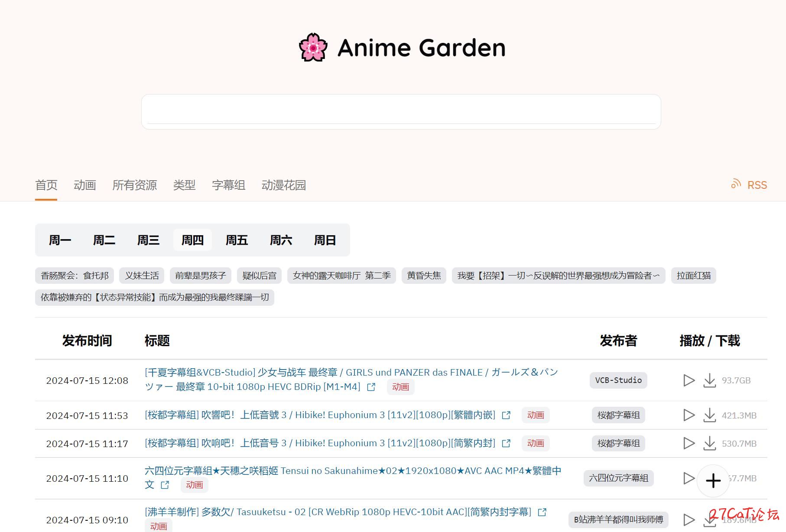This screenshot has height=532, width=786.
Task: Open the RSS link
Action: pos(757,185)
